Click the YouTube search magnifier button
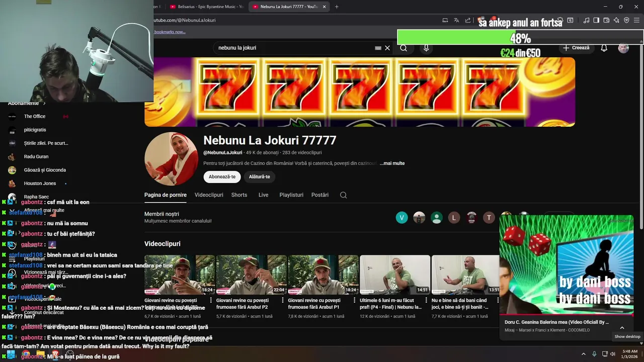644x362 pixels. 404,48
